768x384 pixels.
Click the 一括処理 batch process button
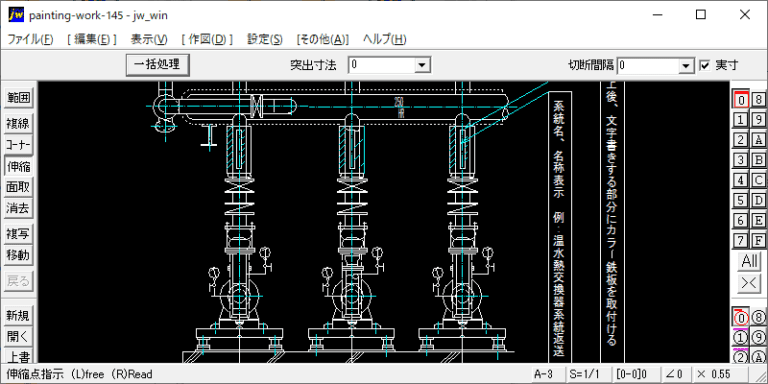point(157,65)
